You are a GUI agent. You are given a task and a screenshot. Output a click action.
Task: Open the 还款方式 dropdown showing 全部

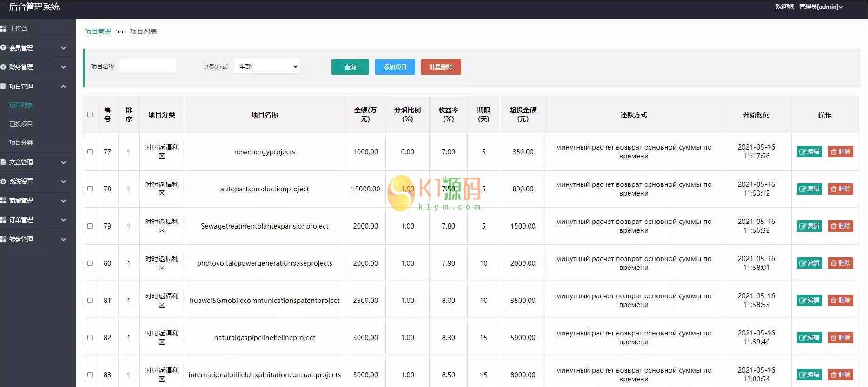(267, 66)
